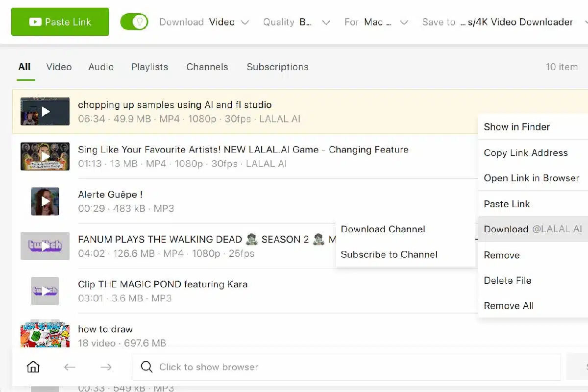Screen dimensions: 588x392
Task: Click the title 'Clip THE MAGIC POND featuring Kara'
Action: click(163, 285)
